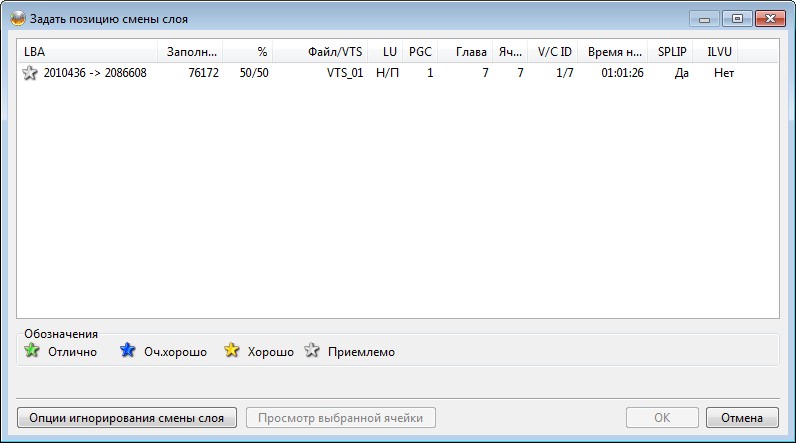Click the Отмена button
The width and height of the screenshot is (796, 443).
(x=742, y=418)
